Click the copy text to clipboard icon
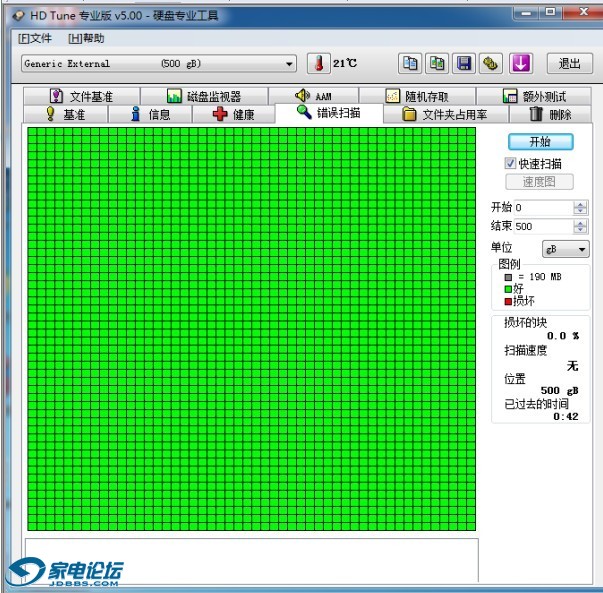The width and height of the screenshot is (603, 593). (x=410, y=63)
